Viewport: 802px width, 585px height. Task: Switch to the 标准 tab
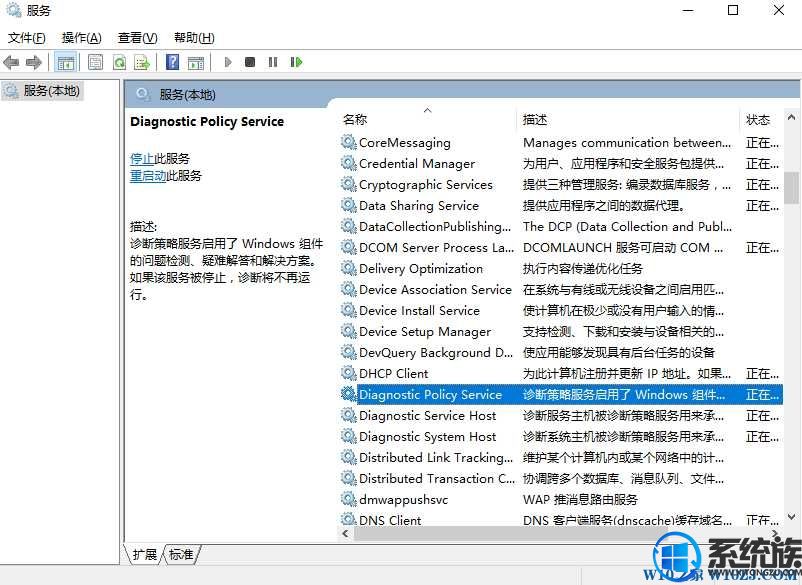pos(182,554)
